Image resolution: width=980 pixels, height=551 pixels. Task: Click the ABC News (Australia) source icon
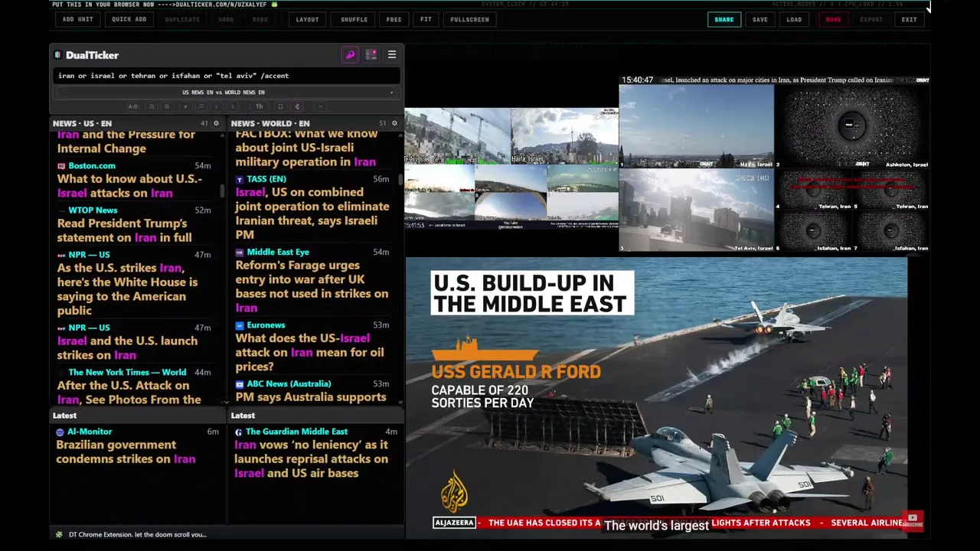pos(240,384)
